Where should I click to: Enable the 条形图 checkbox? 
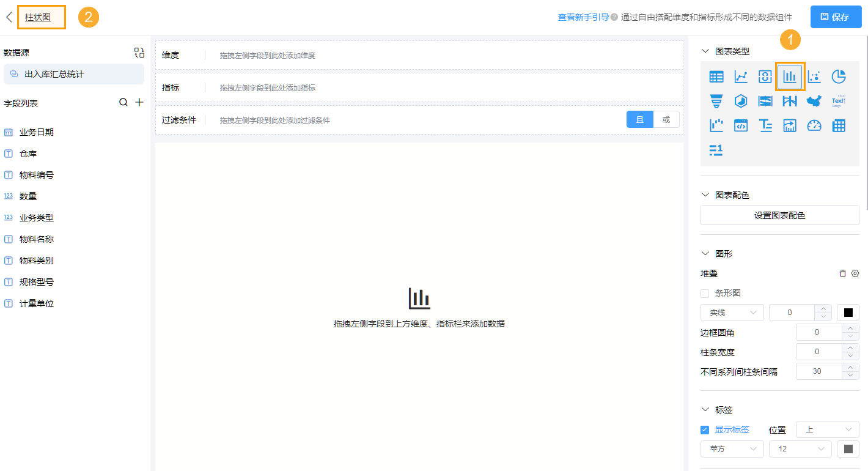[704, 293]
